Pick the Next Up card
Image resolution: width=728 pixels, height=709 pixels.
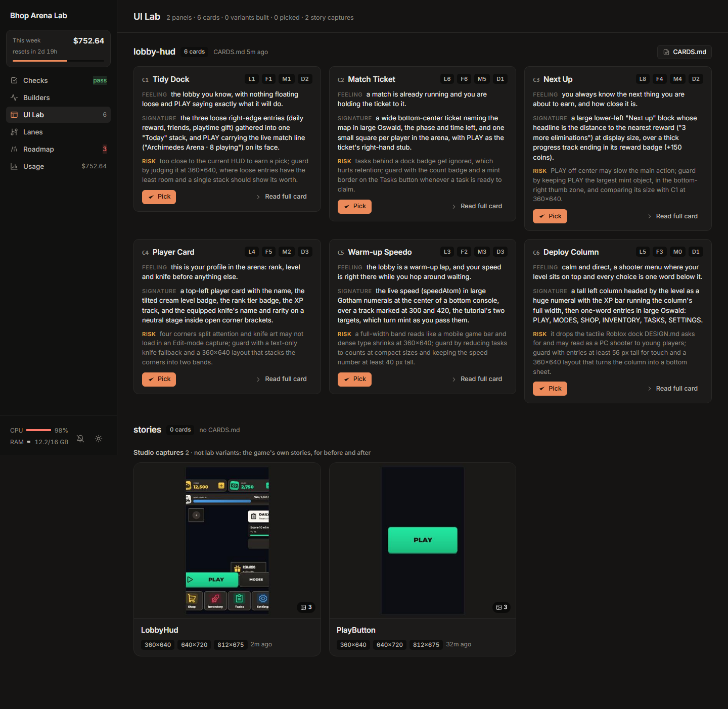[550, 216]
